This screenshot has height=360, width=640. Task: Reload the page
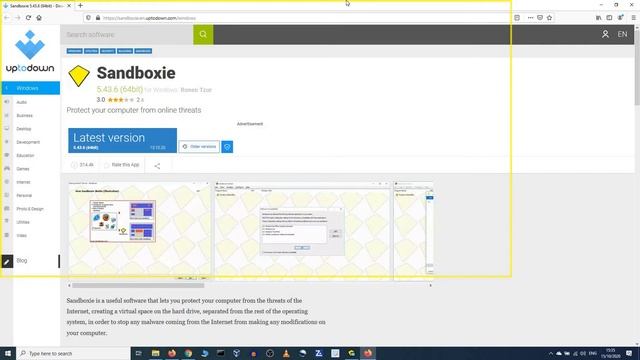pyautogui.click(x=28, y=18)
